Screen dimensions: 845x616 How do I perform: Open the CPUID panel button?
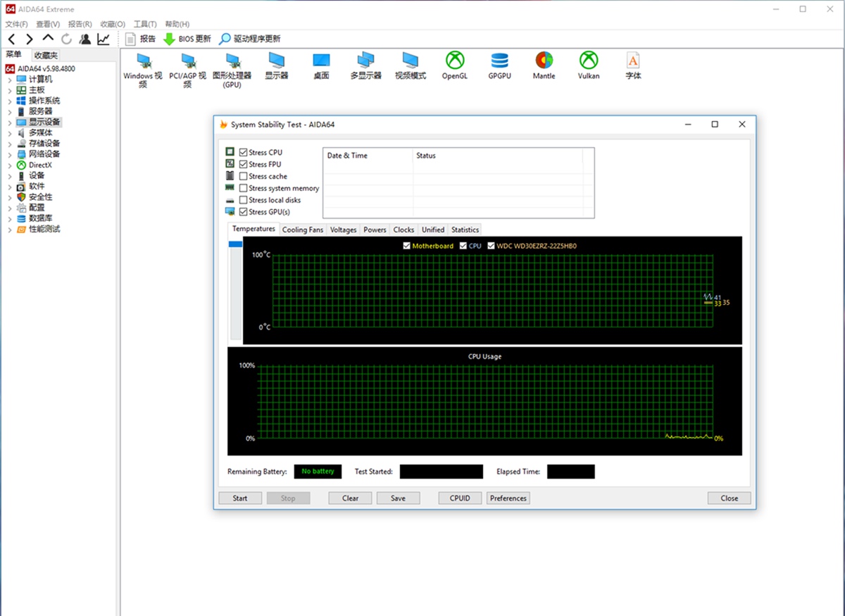point(460,498)
